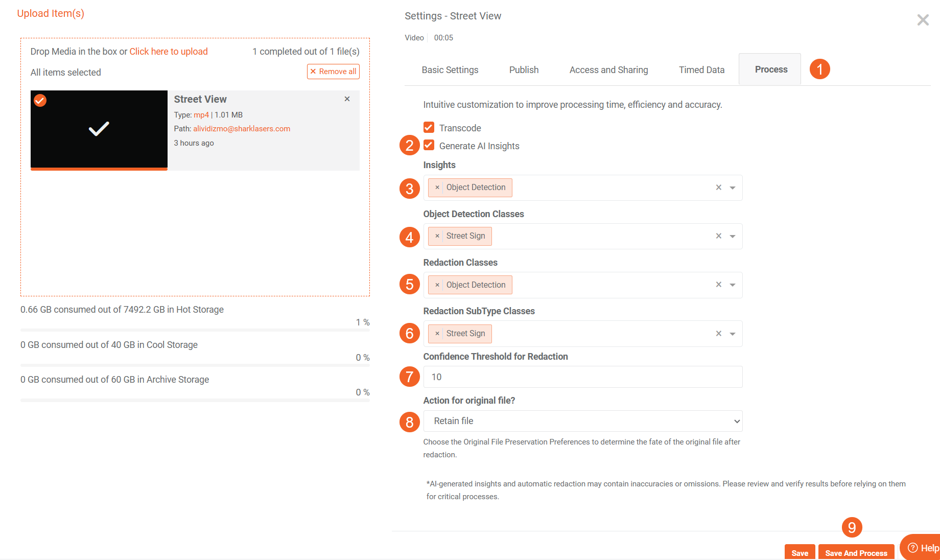Click the Hot Storage usage progress bar
Screen dimensions: 940x560
pyautogui.click(x=195, y=331)
